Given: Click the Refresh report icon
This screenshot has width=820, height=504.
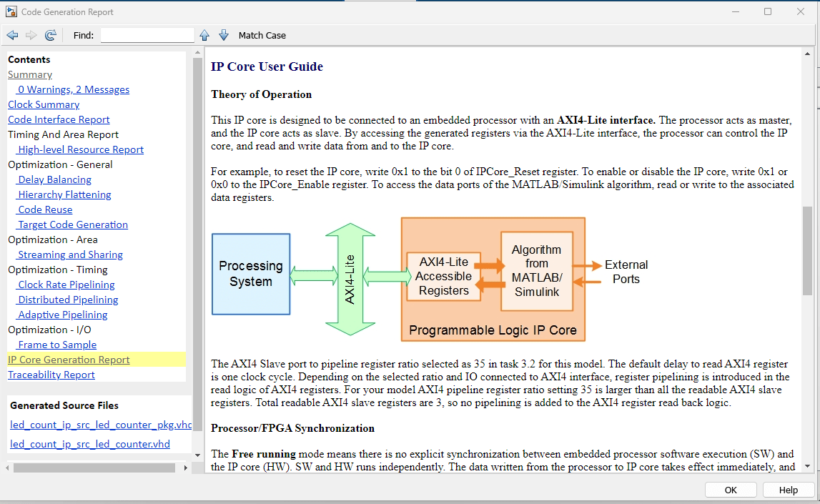Looking at the screenshot, I should (50, 35).
